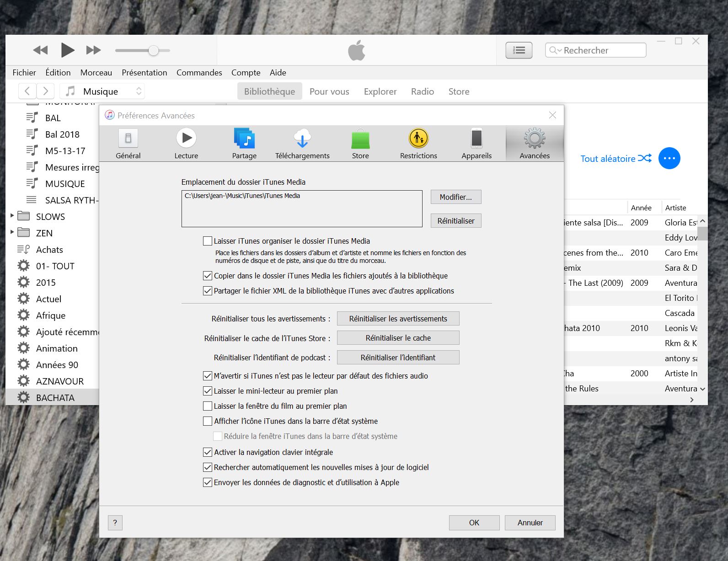Open the Édition menu
728x561 pixels.
[x=58, y=73]
